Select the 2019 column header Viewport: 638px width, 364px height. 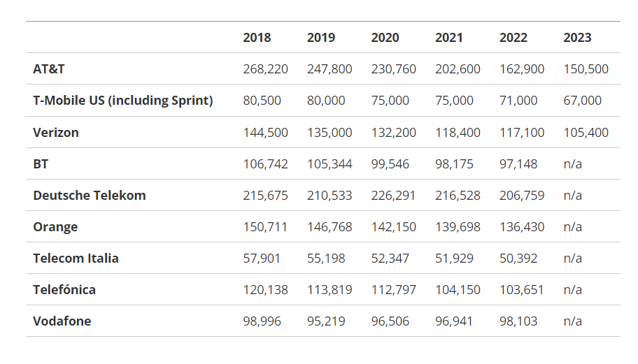point(321,37)
